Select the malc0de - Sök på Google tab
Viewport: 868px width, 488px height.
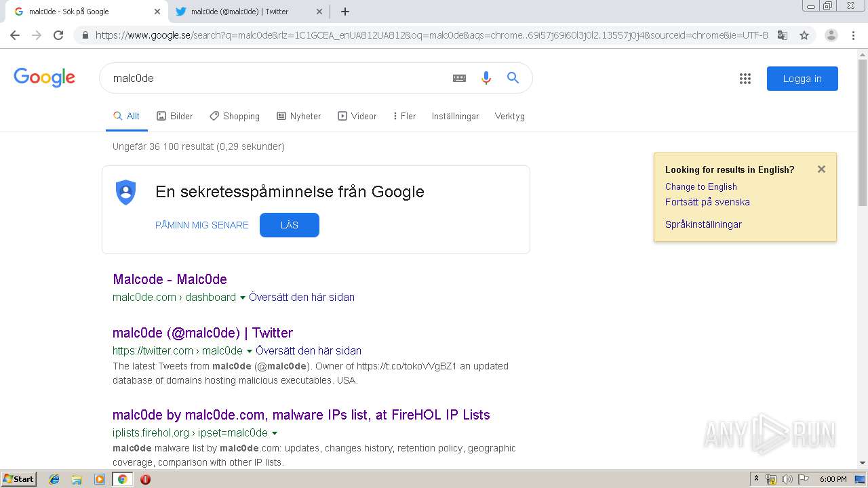point(87,12)
